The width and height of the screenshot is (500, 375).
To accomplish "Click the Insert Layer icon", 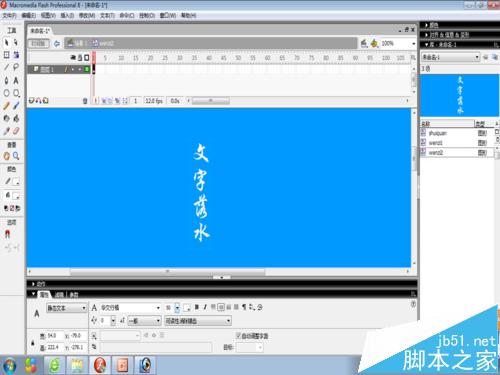I will pos(31,101).
